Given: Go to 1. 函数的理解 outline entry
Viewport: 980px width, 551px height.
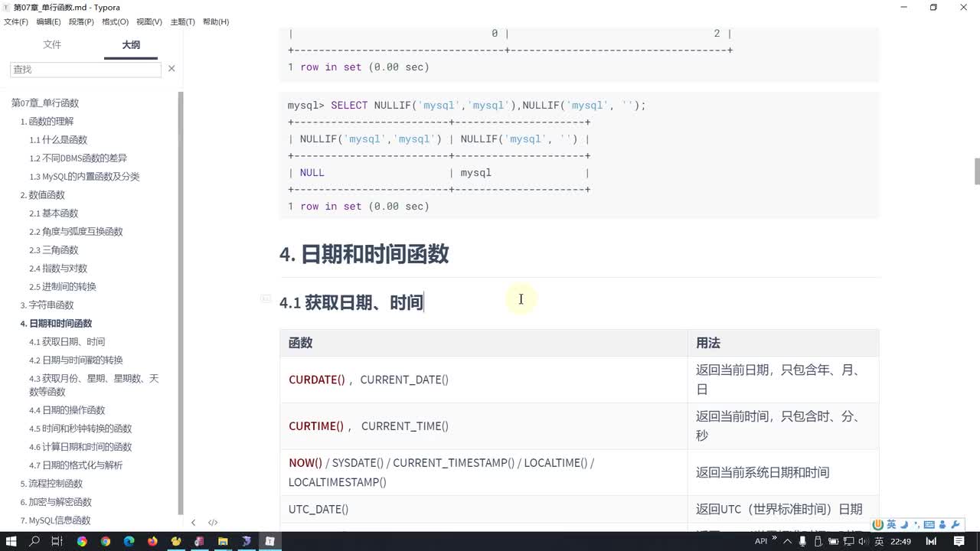Looking at the screenshot, I should 47,121.
